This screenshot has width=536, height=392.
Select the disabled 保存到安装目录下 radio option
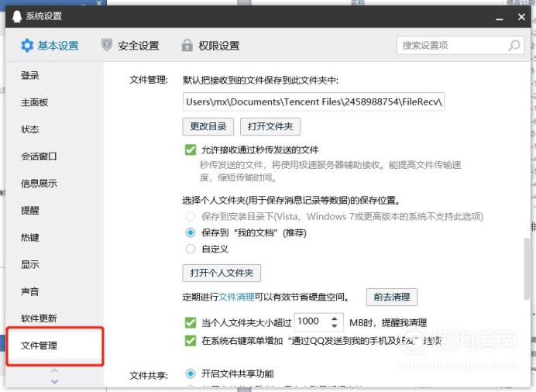click(191, 216)
